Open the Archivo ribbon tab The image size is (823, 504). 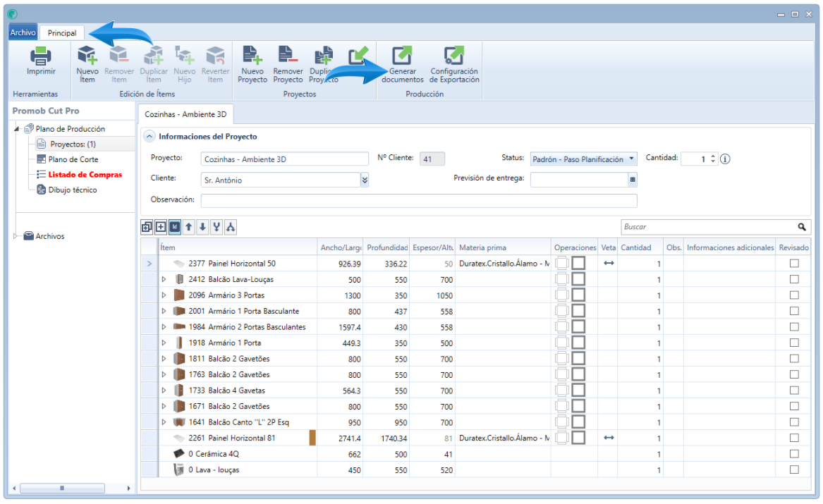23,32
